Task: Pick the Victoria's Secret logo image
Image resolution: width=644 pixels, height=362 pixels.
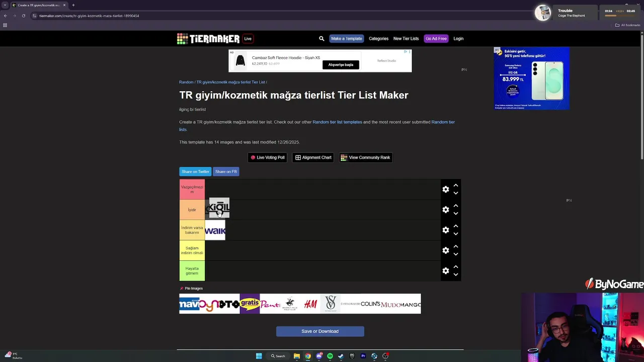Action: click(x=330, y=304)
